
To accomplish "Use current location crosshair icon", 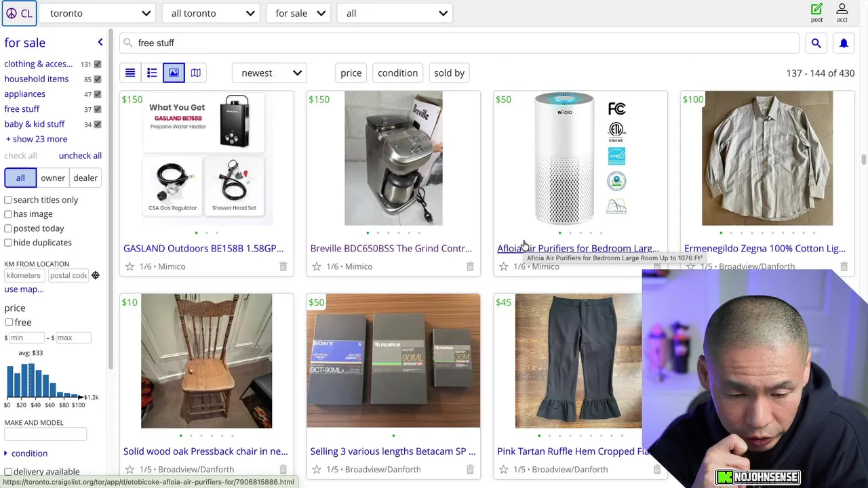I will [x=96, y=275].
